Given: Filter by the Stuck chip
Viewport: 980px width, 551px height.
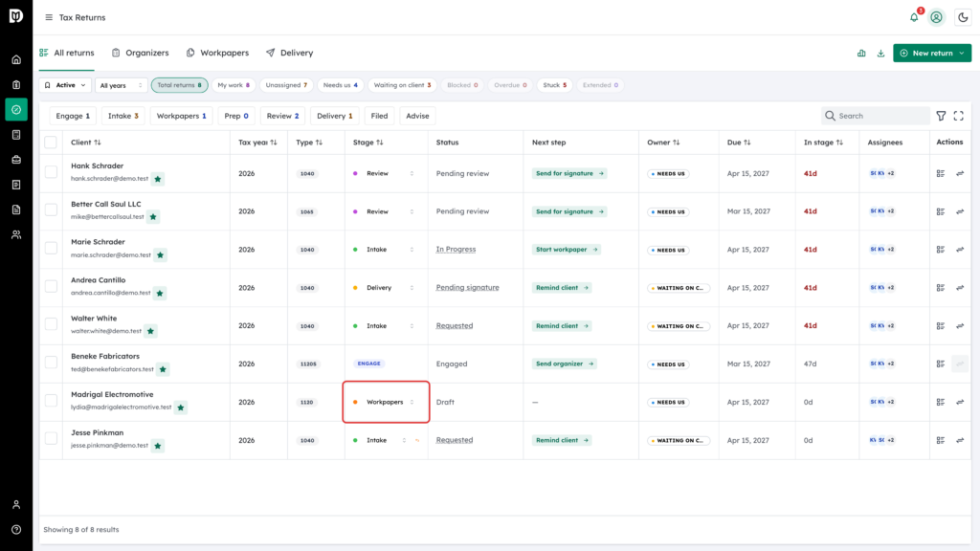Looking at the screenshot, I should pyautogui.click(x=555, y=85).
